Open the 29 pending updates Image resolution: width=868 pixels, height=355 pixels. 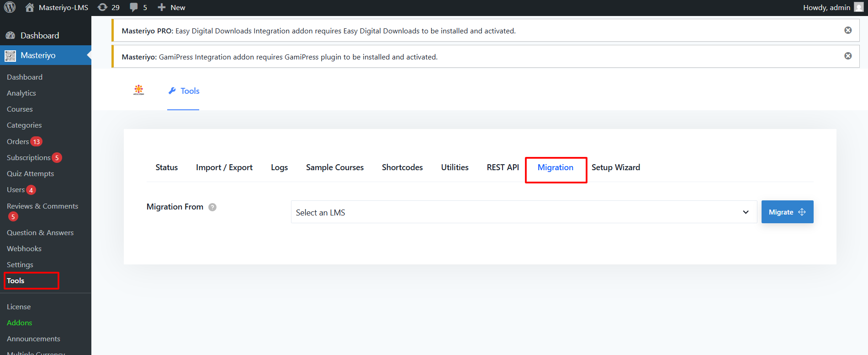[109, 7]
